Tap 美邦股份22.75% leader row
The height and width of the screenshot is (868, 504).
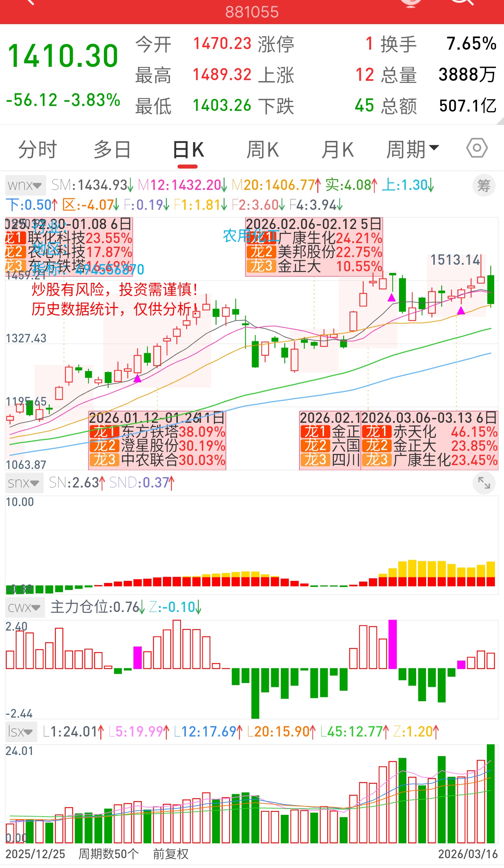(x=314, y=252)
